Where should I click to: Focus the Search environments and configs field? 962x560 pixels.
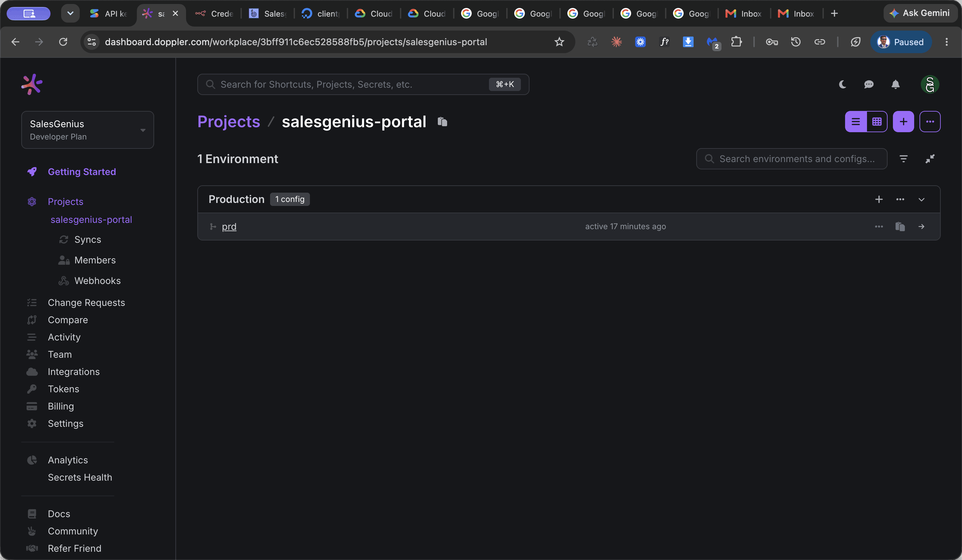(791, 159)
